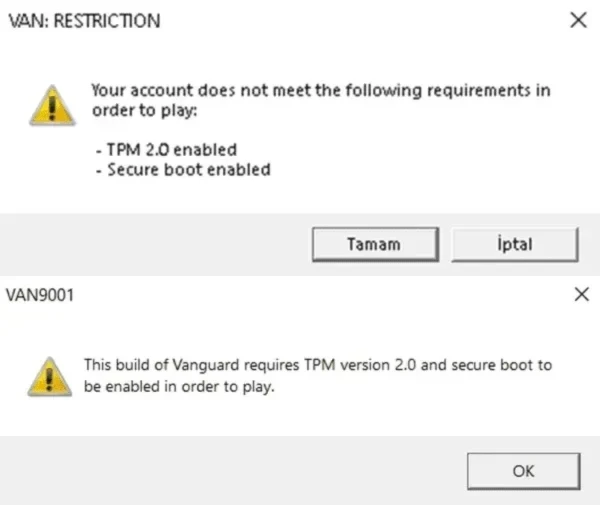Click the "Your account does not meet" message line

tap(321, 90)
